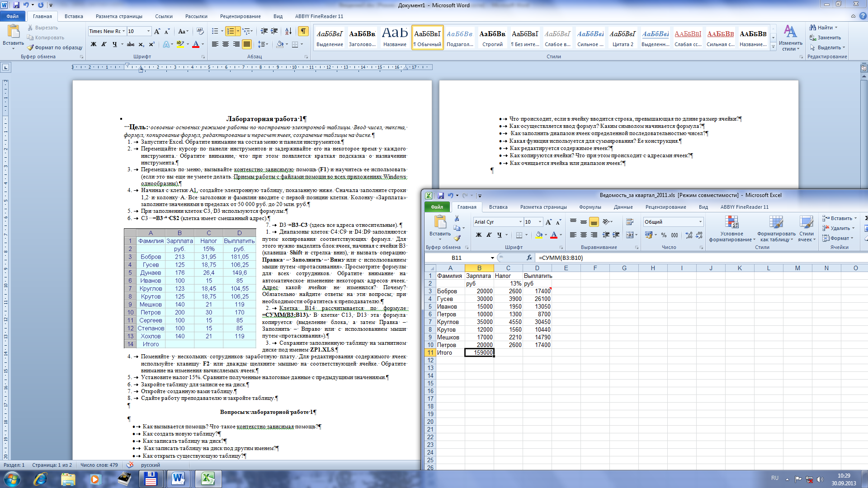Screen dimensions: 868x488
Task: Apply superscript x² in Word
Action: point(151,44)
